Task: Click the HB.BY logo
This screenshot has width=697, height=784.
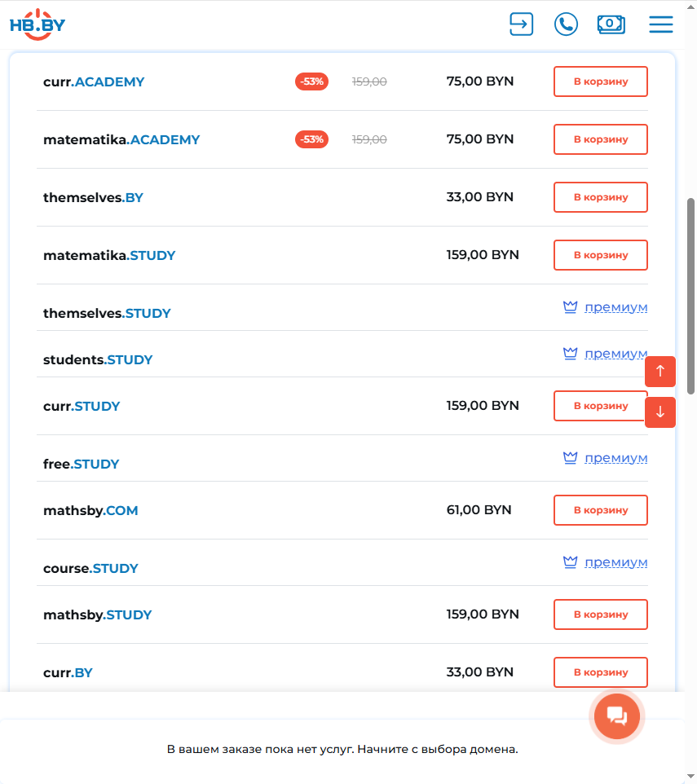Action: [37, 24]
